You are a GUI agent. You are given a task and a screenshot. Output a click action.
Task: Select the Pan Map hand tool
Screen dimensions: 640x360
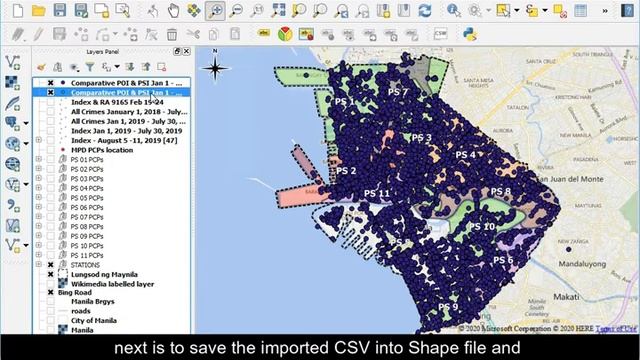pos(173,11)
